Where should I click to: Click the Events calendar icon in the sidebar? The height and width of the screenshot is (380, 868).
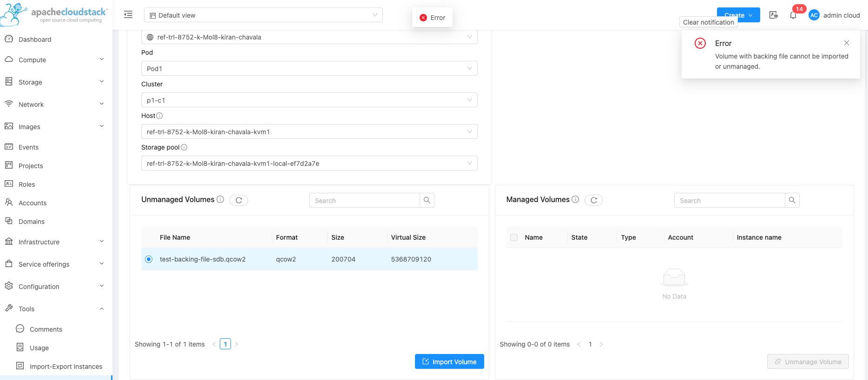[x=9, y=147]
